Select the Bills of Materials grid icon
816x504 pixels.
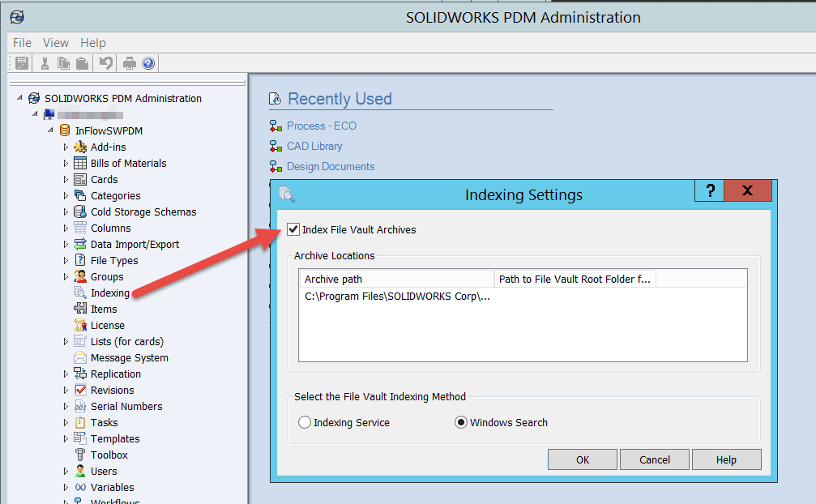tap(80, 164)
